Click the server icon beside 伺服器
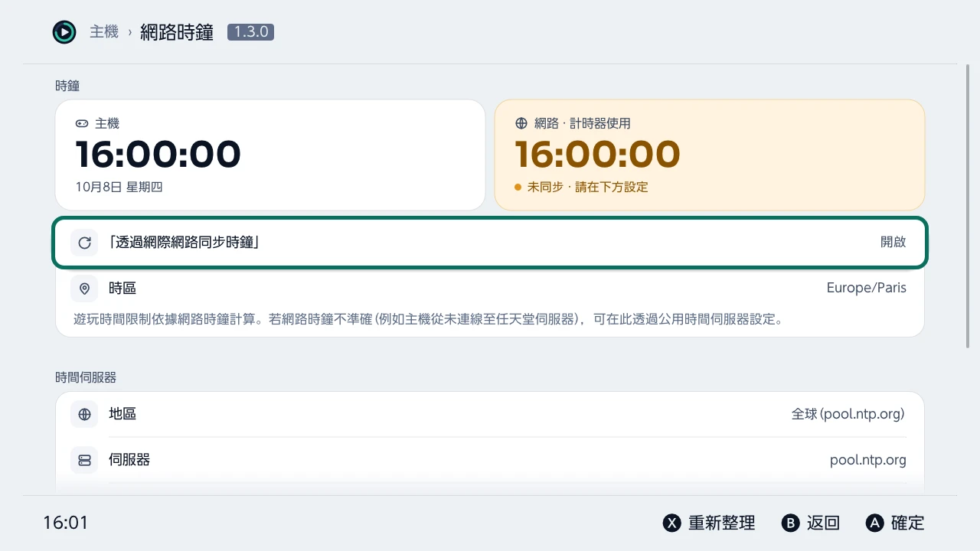Image resolution: width=980 pixels, height=551 pixels. 85,460
